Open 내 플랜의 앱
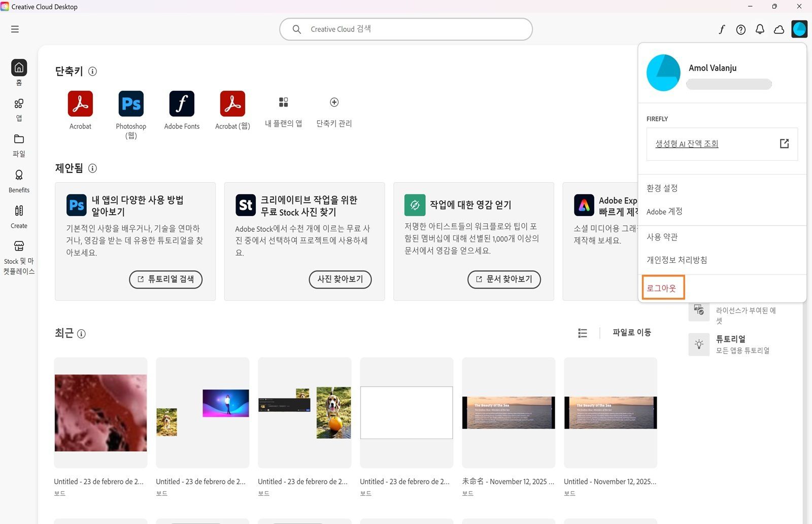 283,102
